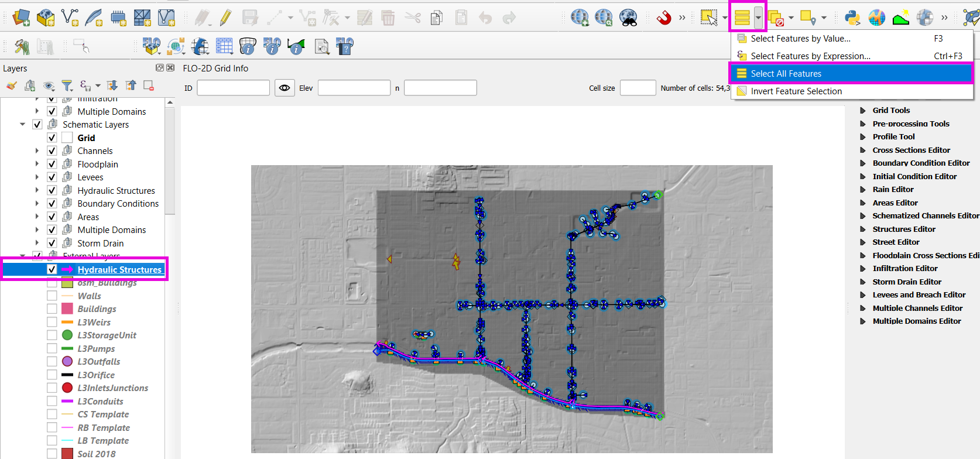Collapse the Schematic Layers group

tap(23, 125)
